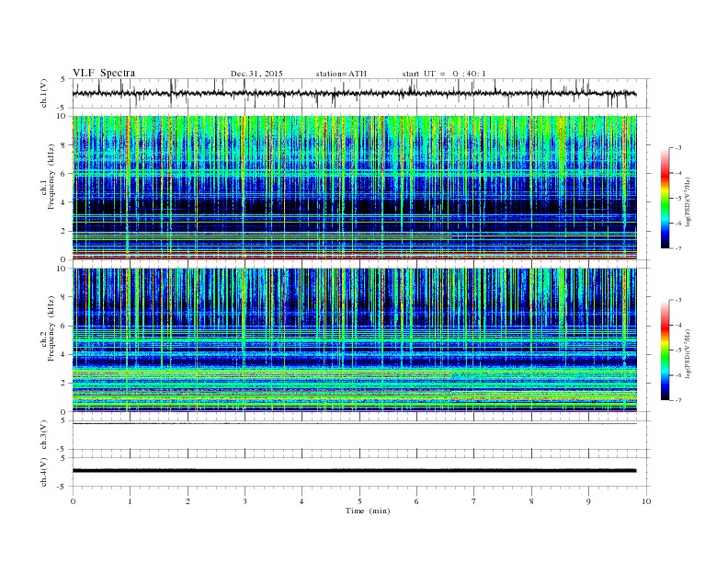Click the flat ch.3 voltage trace
Viewport: 728px width, 563px height.
point(354,424)
